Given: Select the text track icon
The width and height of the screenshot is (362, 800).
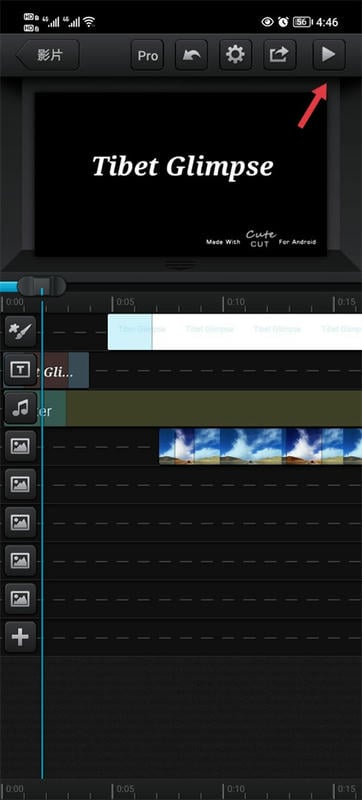Looking at the screenshot, I should (20, 370).
